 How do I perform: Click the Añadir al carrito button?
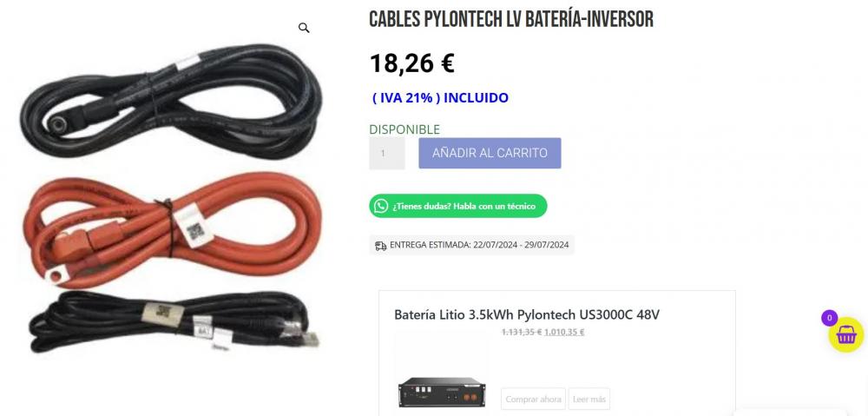pos(490,153)
